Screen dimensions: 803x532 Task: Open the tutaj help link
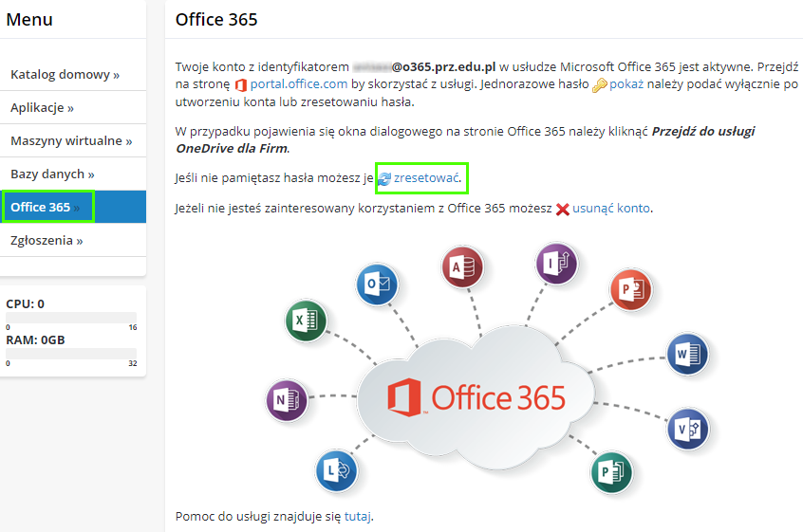[358, 516]
